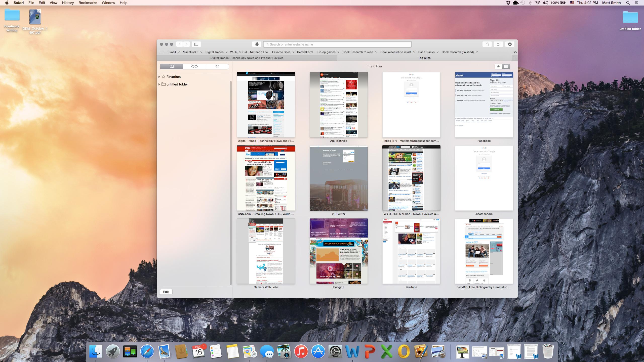Click the Launchpad icon in the Dock
644x362 pixels.
113,352
